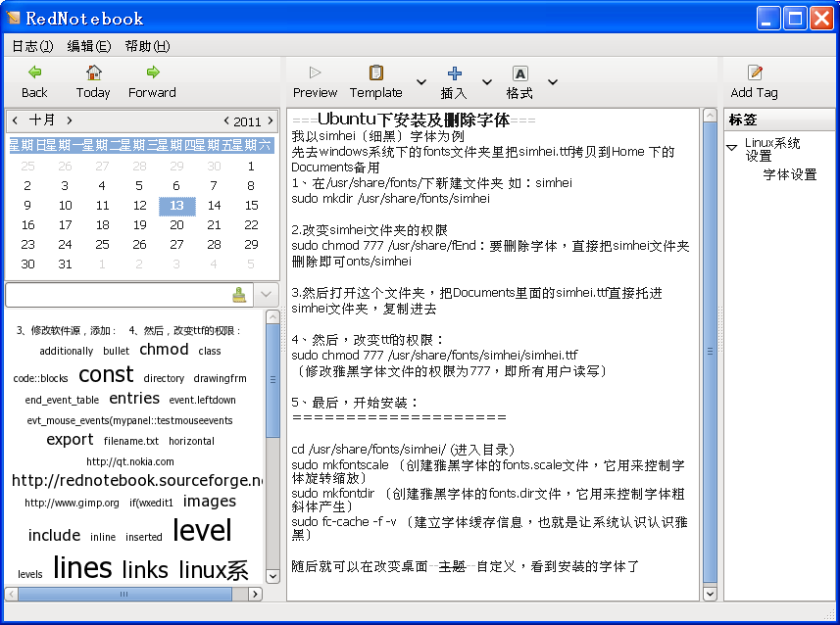
Task: Select day 7 in the calendar
Action: coord(214,186)
